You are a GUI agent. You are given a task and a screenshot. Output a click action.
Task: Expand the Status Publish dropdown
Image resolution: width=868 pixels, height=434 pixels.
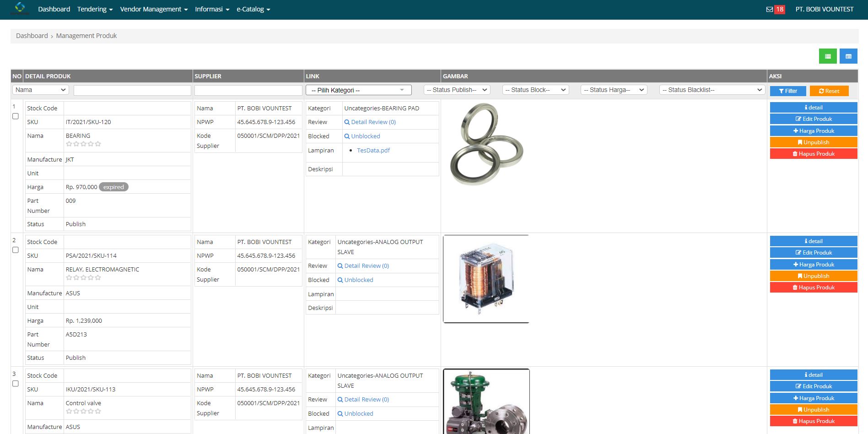[x=456, y=90]
